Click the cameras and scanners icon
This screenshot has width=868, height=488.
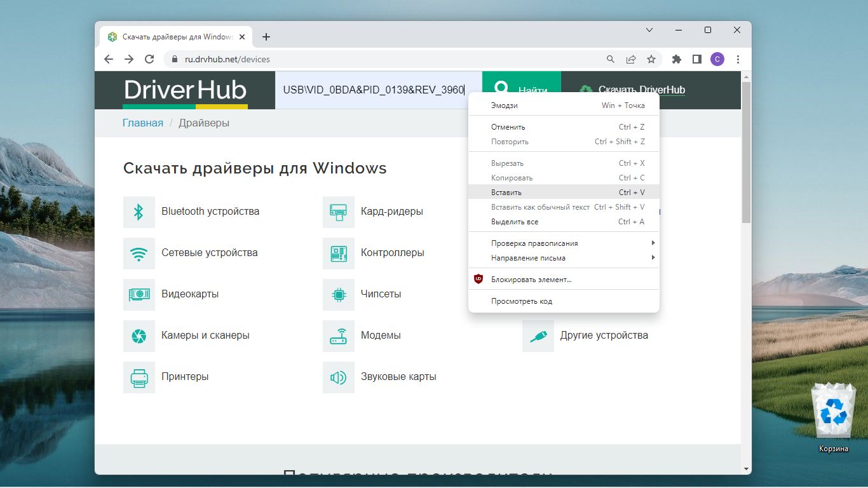(x=139, y=335)
